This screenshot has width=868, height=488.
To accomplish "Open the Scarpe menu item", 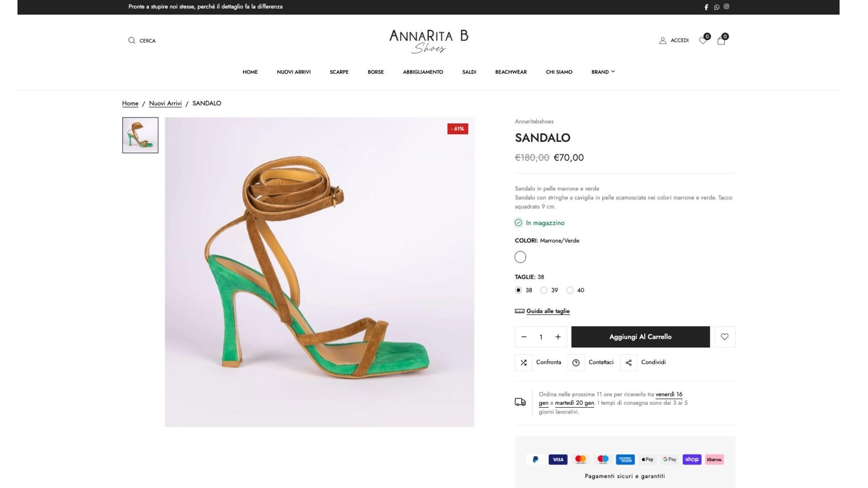I will 339,72.
